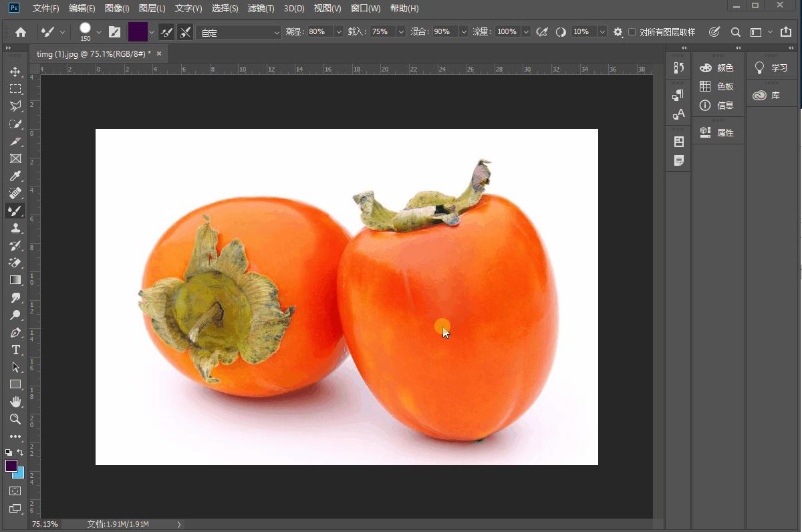This screenshot has height=532, width=802.
Task: Click the foreground color swatch in toolbar
Action: (x=11, y=466)
